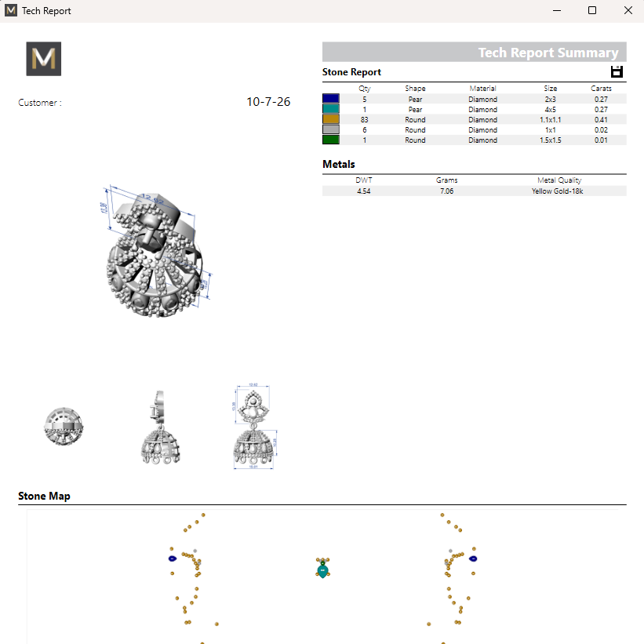Click the Stone Report heading

(x=351, y=72)
